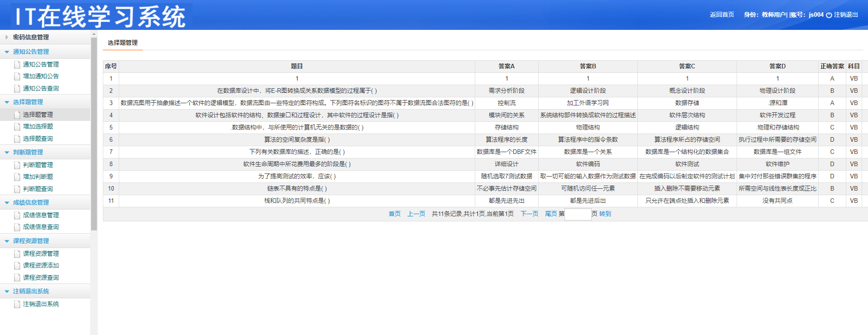
Task: Collapse the 判断题管理 section arrow
Action: (x=7, y=152)
